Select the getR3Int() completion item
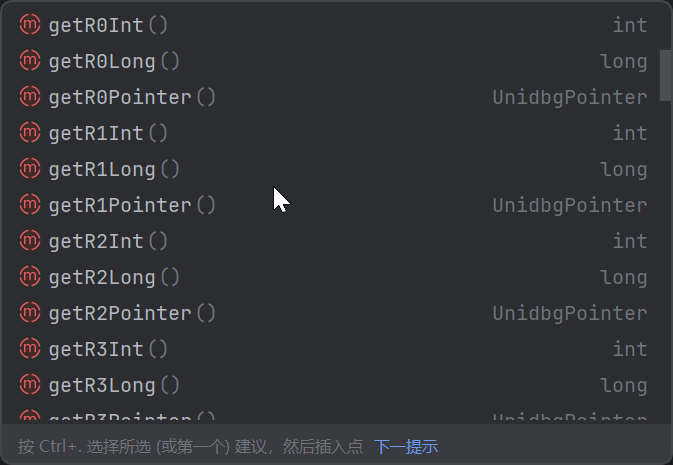673x465 pixels. click(330, 349)
